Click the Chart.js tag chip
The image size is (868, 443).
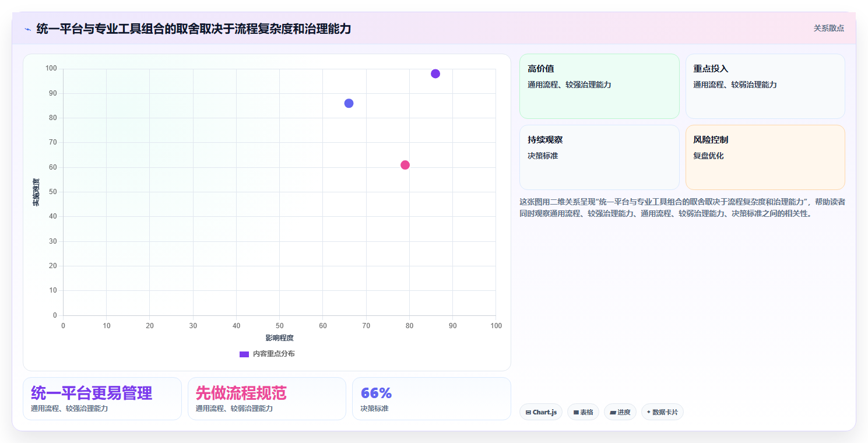click(541, 412)
